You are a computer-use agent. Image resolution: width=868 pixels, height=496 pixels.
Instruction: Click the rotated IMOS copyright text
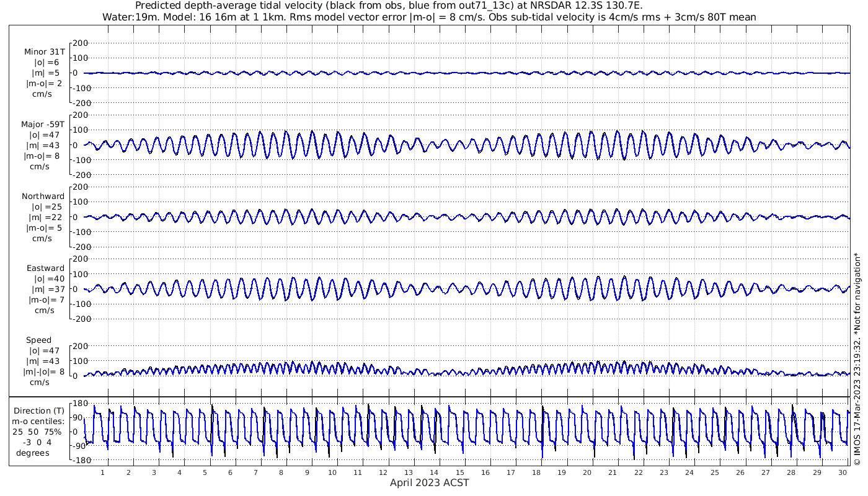[857, 358]
